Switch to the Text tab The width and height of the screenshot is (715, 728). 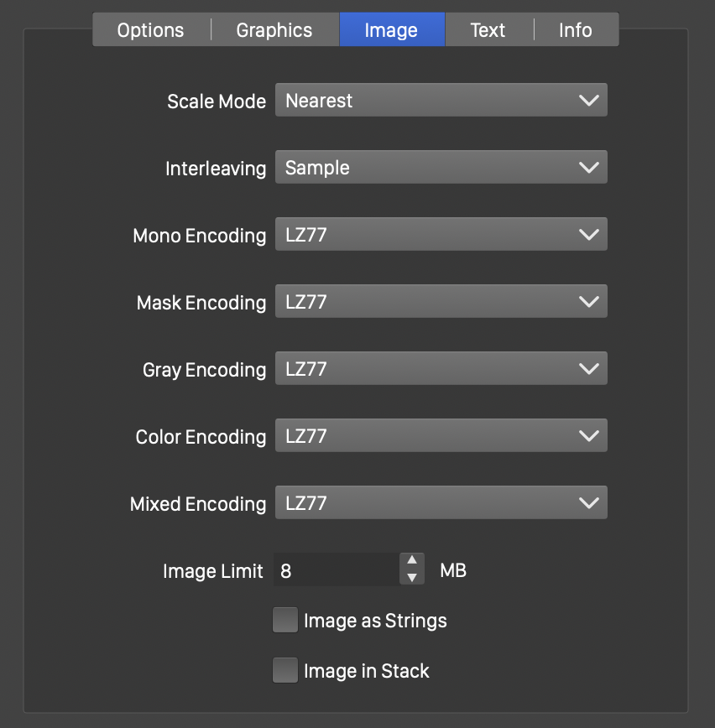(488, 30)
